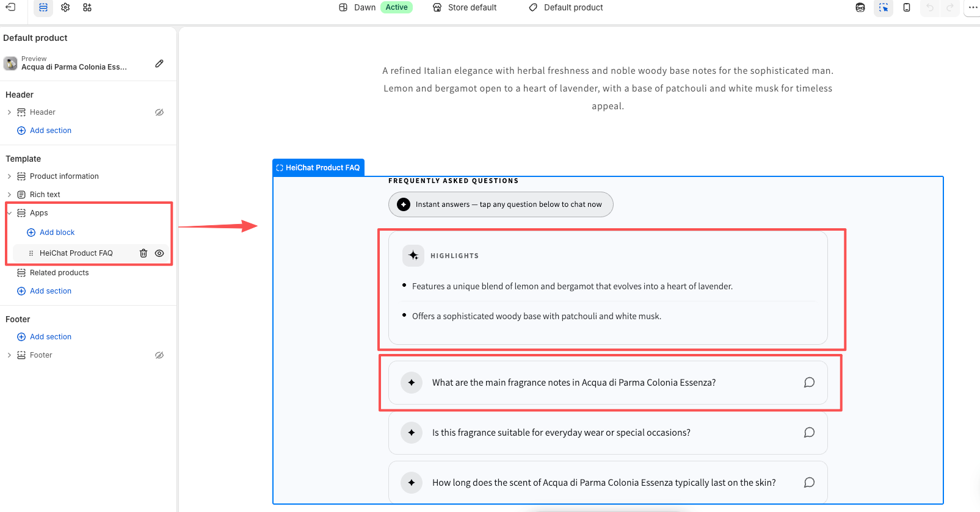The width and height of the screenshot is (980, 512).
Task: Add a section under Header
Action: click(45, 131)
